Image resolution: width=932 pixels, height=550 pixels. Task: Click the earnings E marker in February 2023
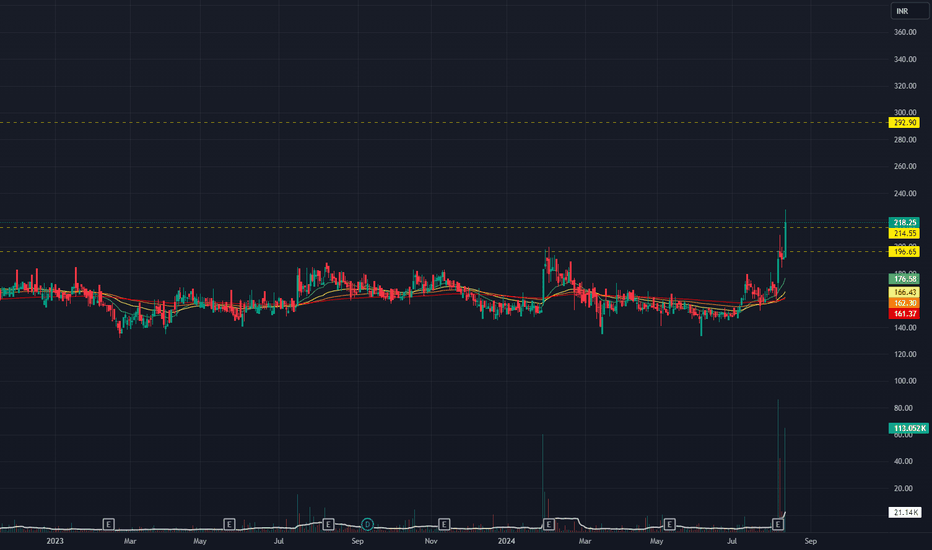click(x=108, y=524)
